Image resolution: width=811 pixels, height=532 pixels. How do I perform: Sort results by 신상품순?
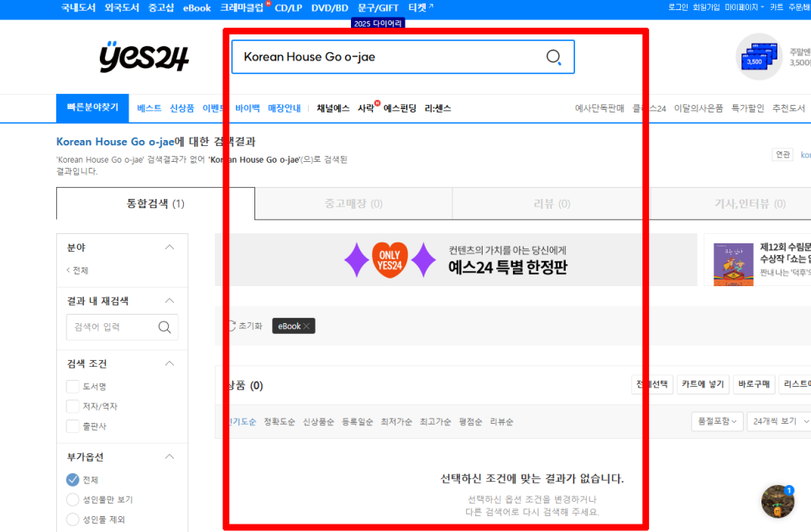point(319,422)
